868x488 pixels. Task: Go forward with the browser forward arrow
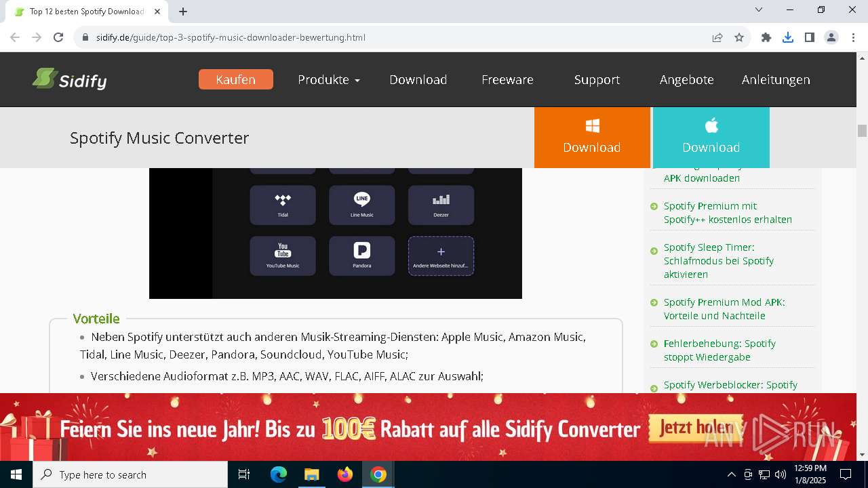tap(37, 37)
